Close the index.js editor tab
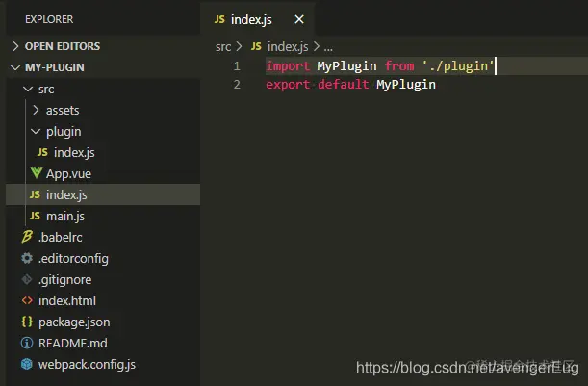The width and height of the screenshot is (588, 386). (x=299, y=19)
